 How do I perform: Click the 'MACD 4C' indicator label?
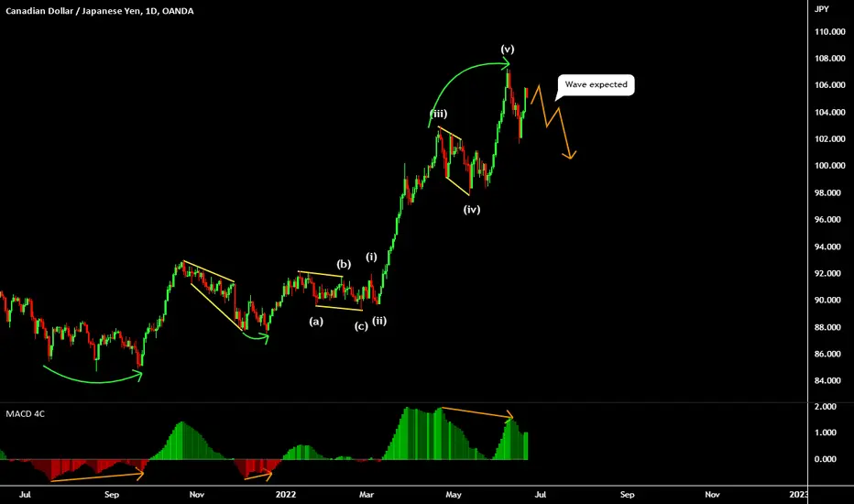(25, 413)
